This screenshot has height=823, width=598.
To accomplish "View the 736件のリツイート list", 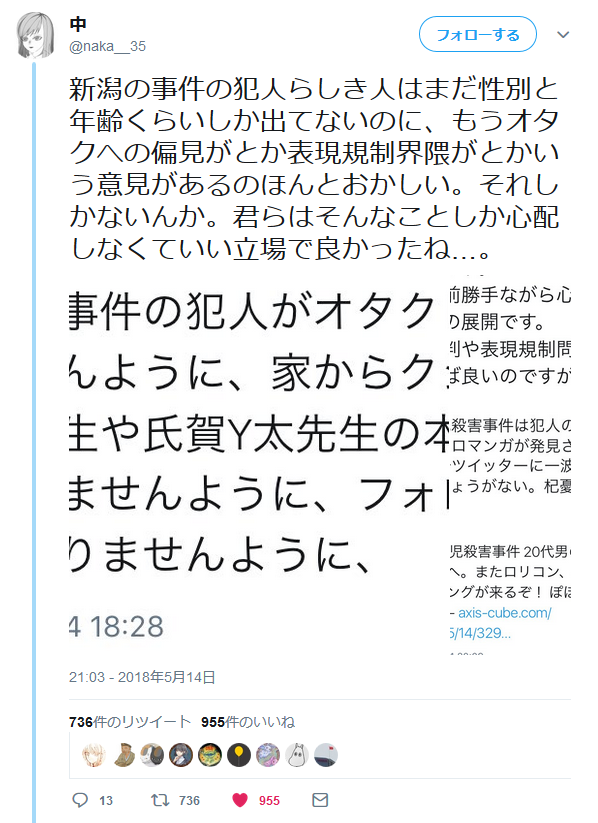I will pos(130,722).
